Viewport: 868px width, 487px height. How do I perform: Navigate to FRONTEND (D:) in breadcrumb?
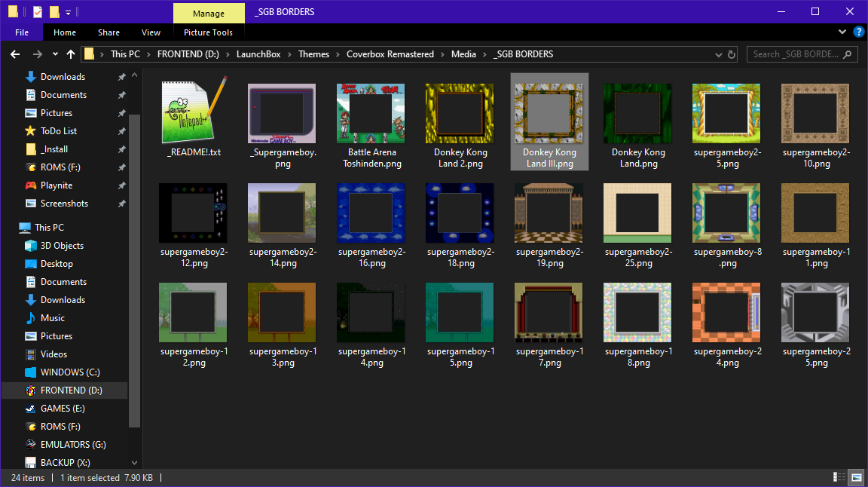pos(188,54)
